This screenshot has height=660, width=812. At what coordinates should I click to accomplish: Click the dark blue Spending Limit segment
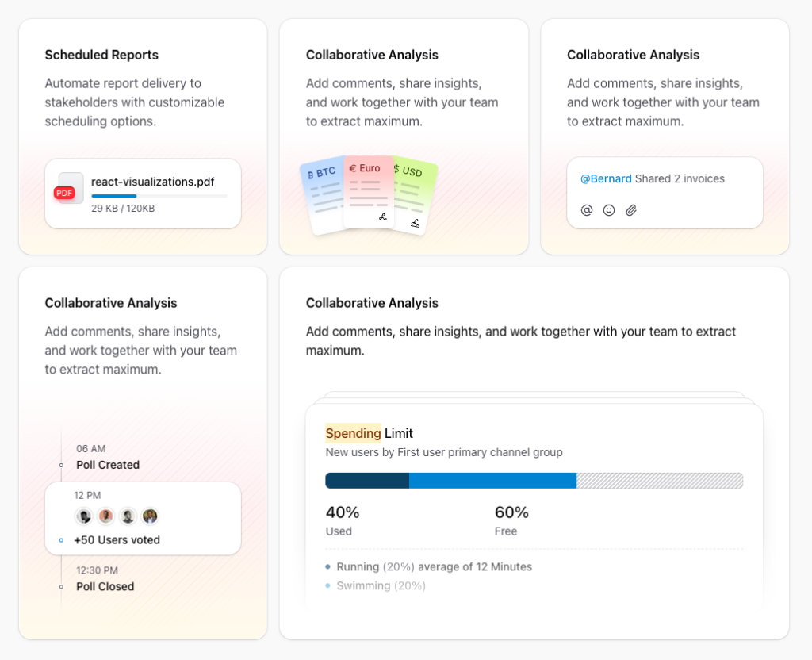367,481
